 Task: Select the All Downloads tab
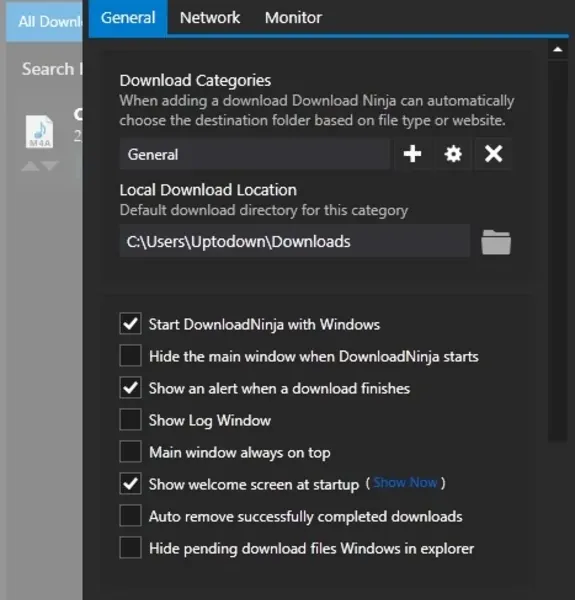44,21
